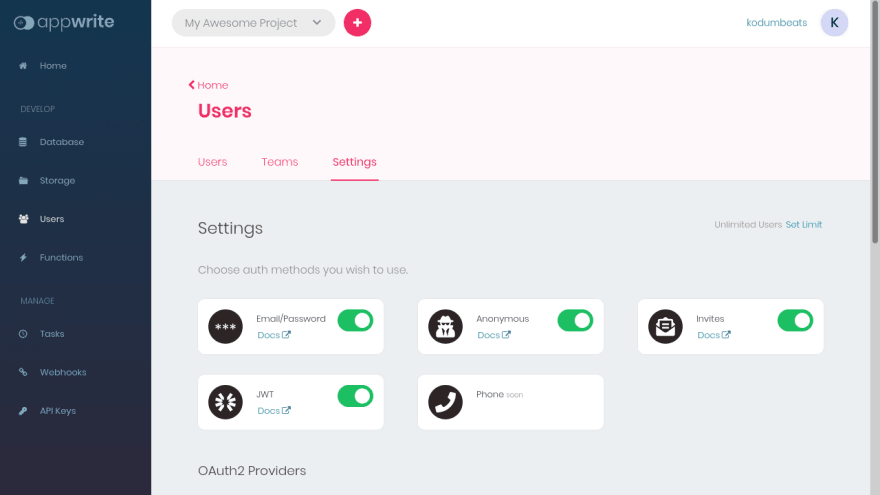
Task: Open the Teams tab
Action: pyautogui.click(x=279, y=162)
